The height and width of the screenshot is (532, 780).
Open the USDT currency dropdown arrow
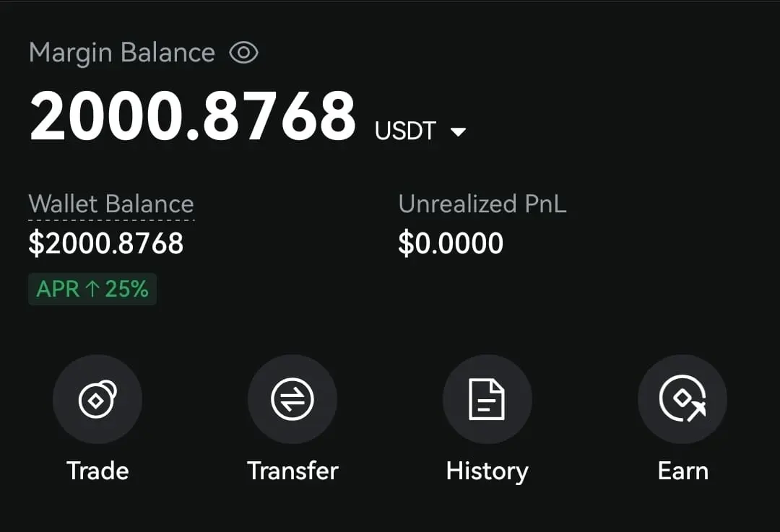[458, 132]
